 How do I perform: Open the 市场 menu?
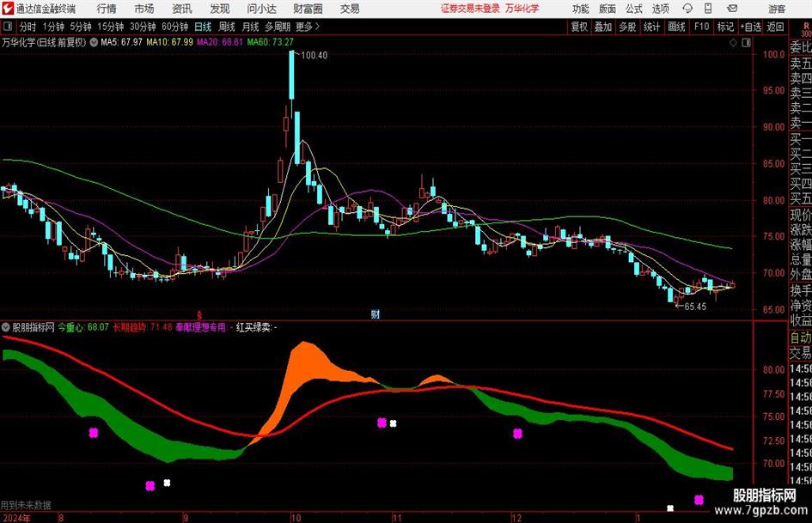coord(144,9)
